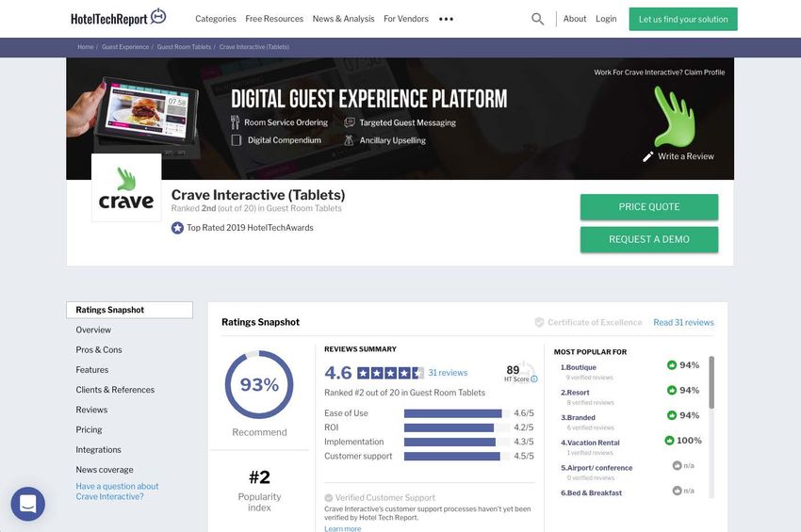Click the Digital Compendium icon
This screenshot has width=801, height=532.
(x=236, y=140)
